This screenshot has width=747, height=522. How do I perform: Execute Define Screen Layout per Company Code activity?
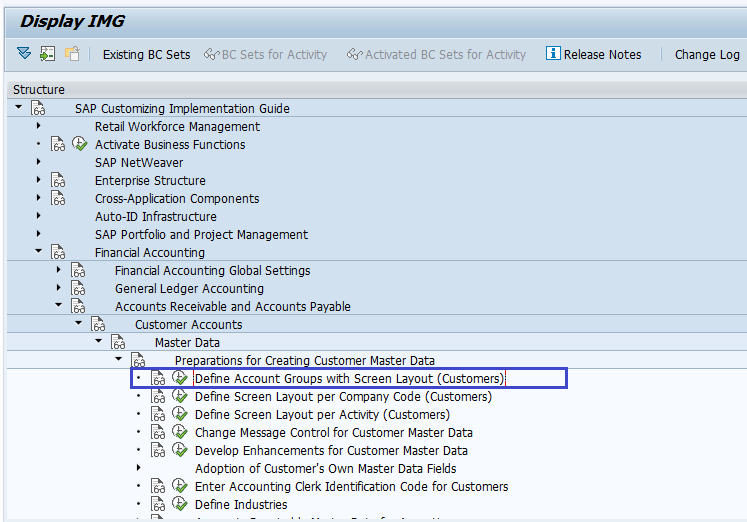(x=180, y=396)
